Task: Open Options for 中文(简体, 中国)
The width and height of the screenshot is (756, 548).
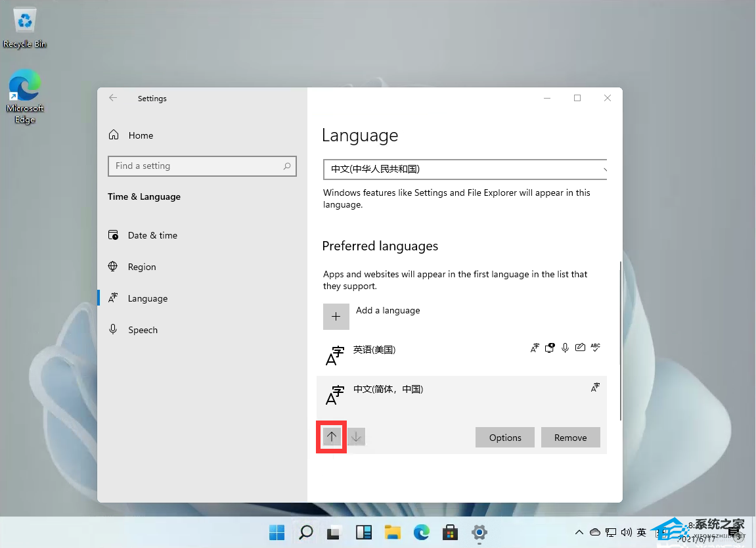Action: click(x=504, y=437)
